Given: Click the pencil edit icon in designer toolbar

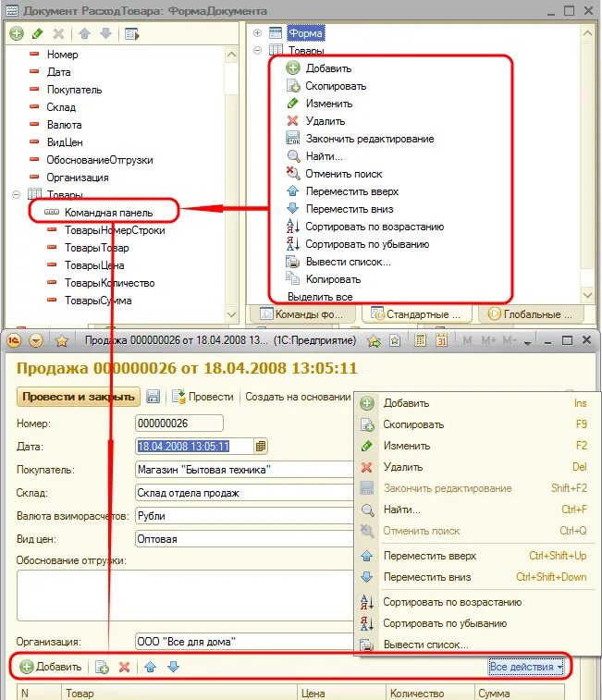Looking at the screenshot, I should coord(38,33).
